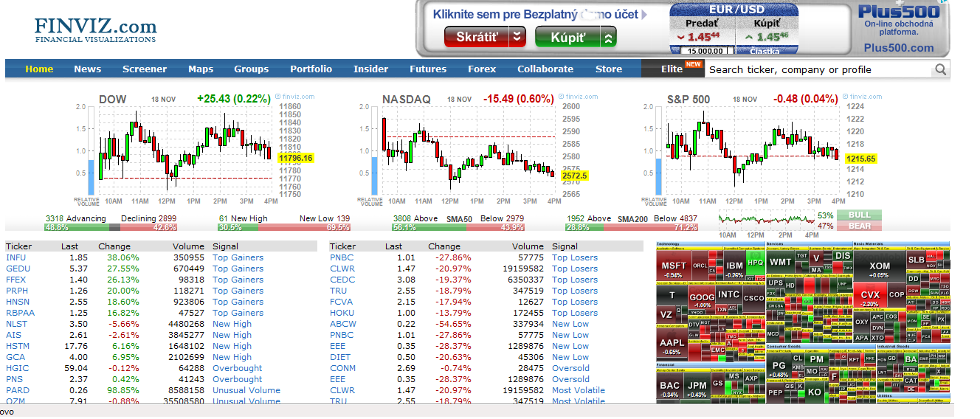Viewport: 980px width, 419px height.
Task: Open the News menu item
Action: pos(87,69)
